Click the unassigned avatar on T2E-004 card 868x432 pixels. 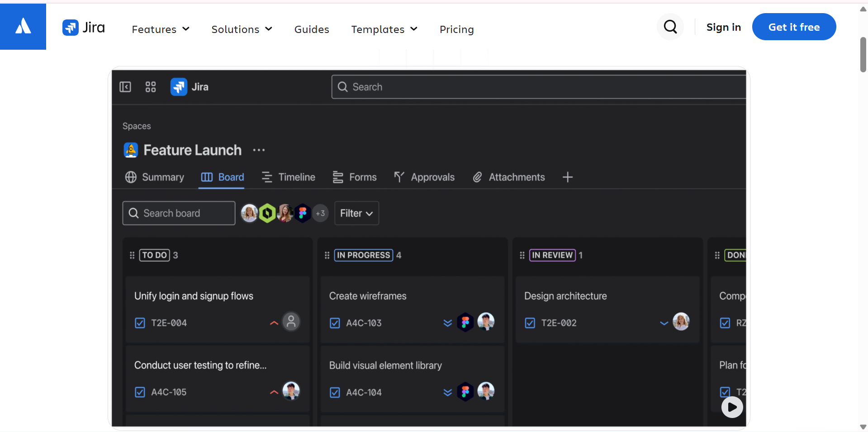coord(291,322)
